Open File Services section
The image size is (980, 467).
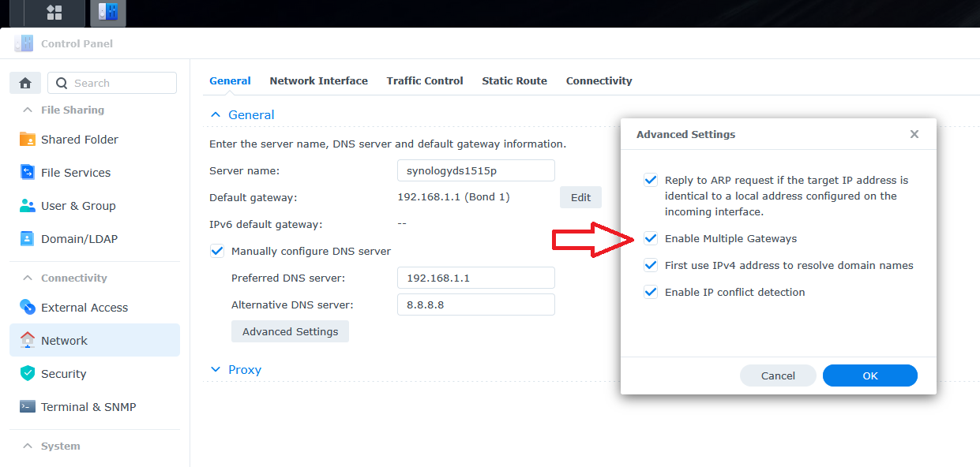[75, 173]
